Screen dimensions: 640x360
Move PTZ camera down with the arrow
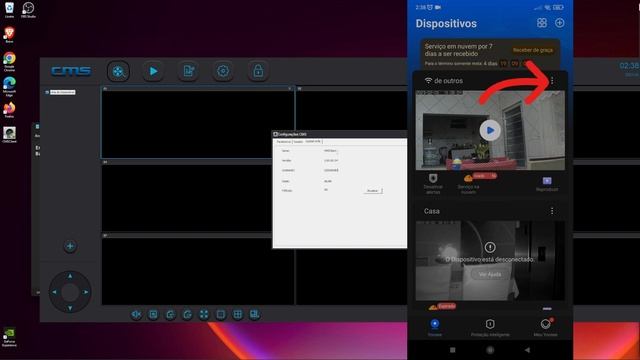[70, 308]
